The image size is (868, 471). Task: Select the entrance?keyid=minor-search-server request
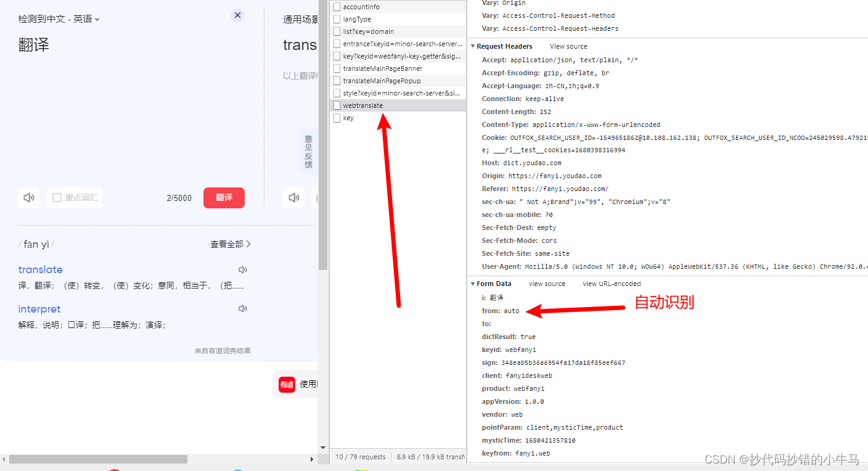click(398, 44)
